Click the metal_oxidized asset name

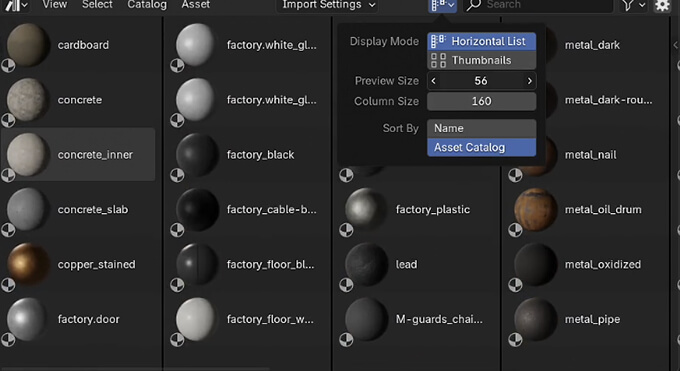pyautogui.click(x=602, y=265)
